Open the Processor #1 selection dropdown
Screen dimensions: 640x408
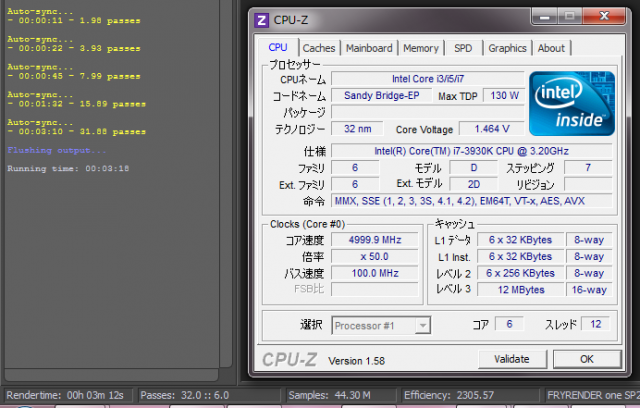(381, 325)
